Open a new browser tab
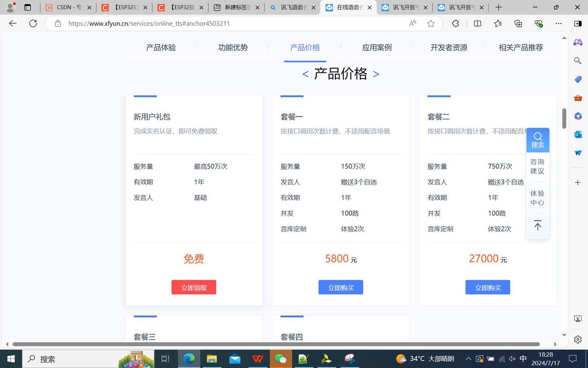588x368 pixels. 498,7
